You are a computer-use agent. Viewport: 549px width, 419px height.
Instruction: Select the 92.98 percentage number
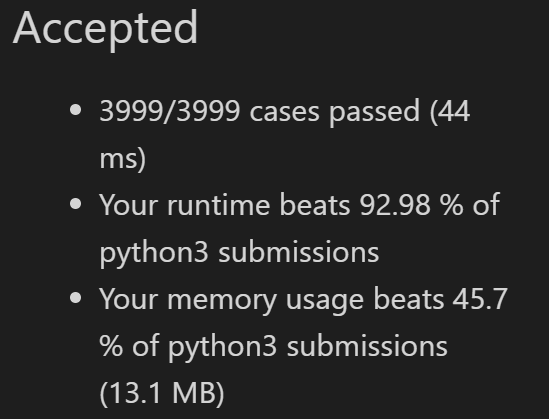coord(395,205)
